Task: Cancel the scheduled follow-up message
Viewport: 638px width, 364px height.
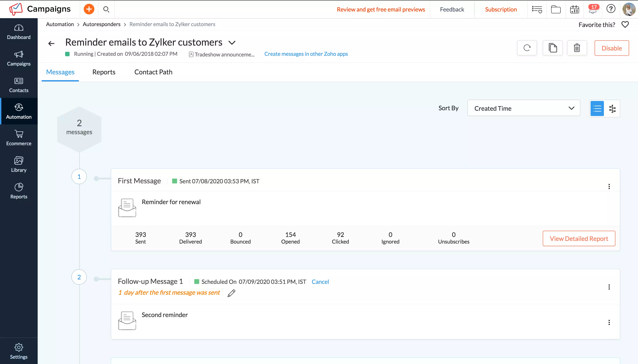Action: pyautogui.click(x=320, y=282)
